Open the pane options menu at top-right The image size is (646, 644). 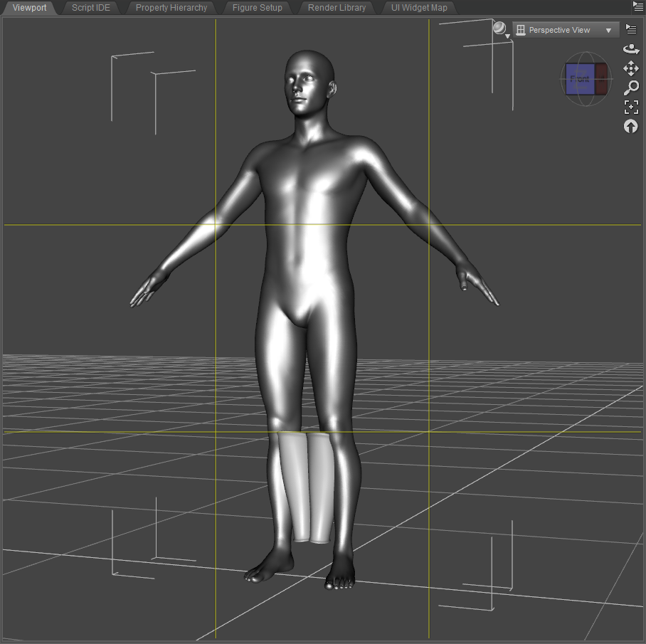(x=637, y=6)
